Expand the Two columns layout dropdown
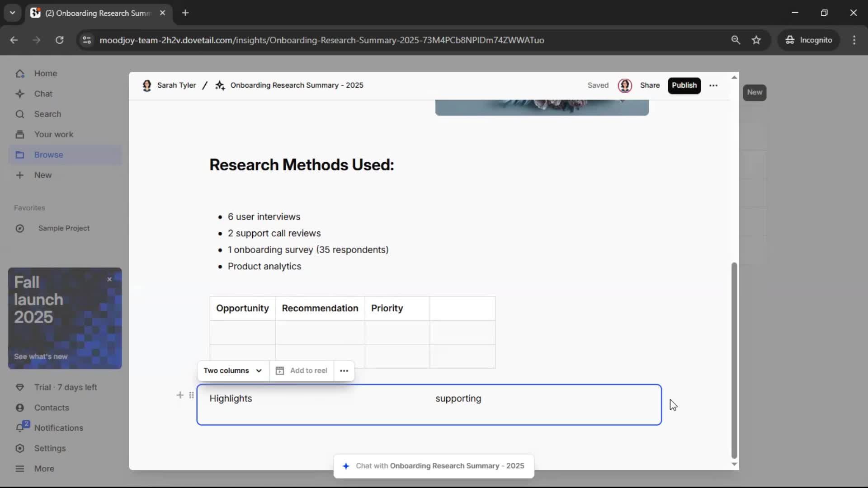Image resolution: width=868 pixels, height=488 pixels. [x=233, y=371]
